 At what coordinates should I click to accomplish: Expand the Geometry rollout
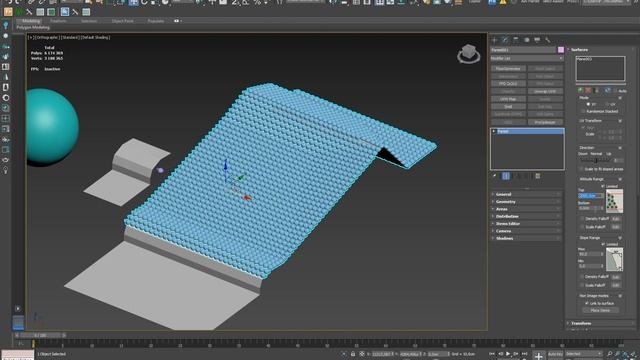point(527,202)
